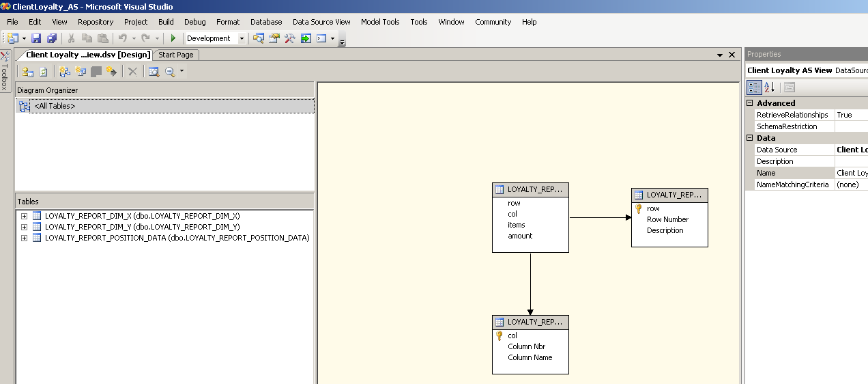Open the Development configuration dropdown
The width and height of the screenshot is (868, 384).
pos(242,39)
